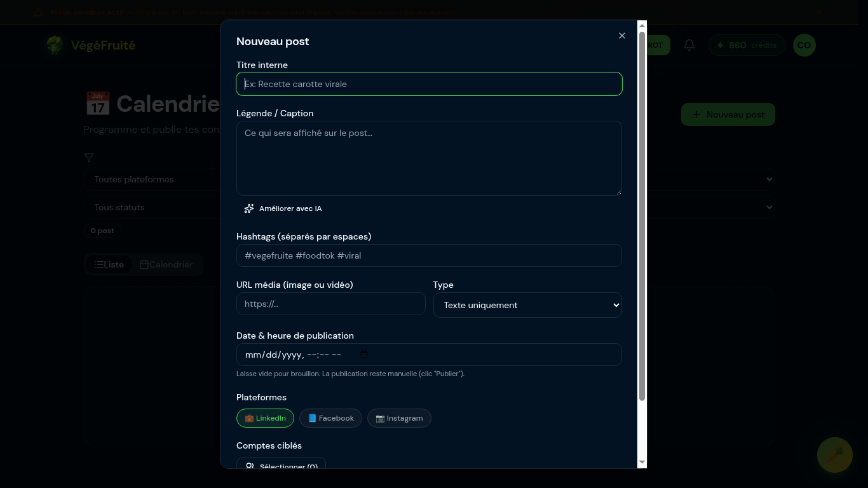Click the Titre interne text field
The height and width of the screenshot is (488, 868).
429,84
